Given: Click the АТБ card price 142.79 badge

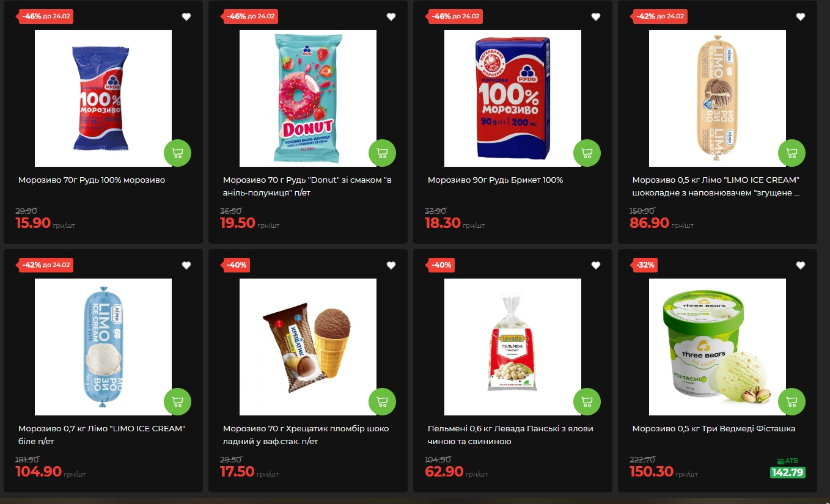Looking at the screenshot, I should point(788,472).
